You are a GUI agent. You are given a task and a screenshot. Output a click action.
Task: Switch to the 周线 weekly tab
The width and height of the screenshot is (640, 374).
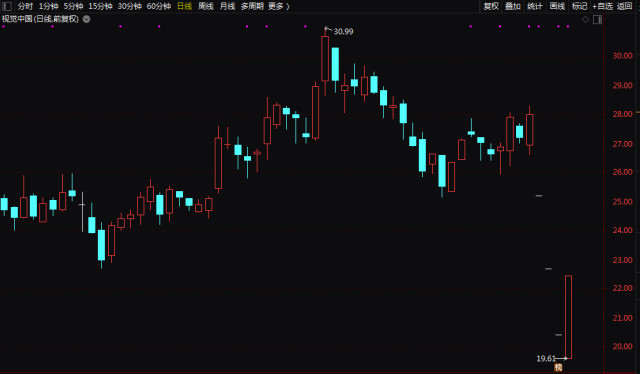coord(206,6)
